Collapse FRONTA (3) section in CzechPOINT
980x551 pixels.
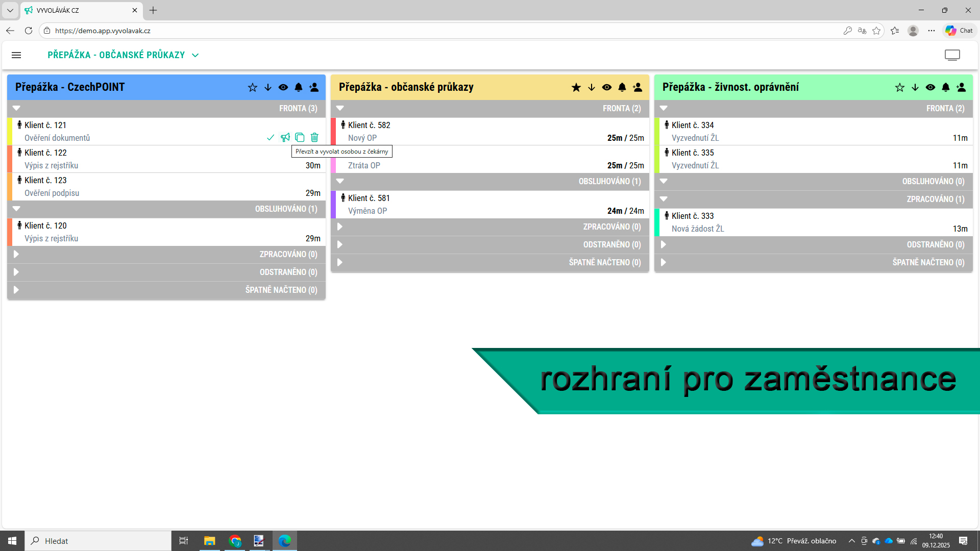coord(16,108)
